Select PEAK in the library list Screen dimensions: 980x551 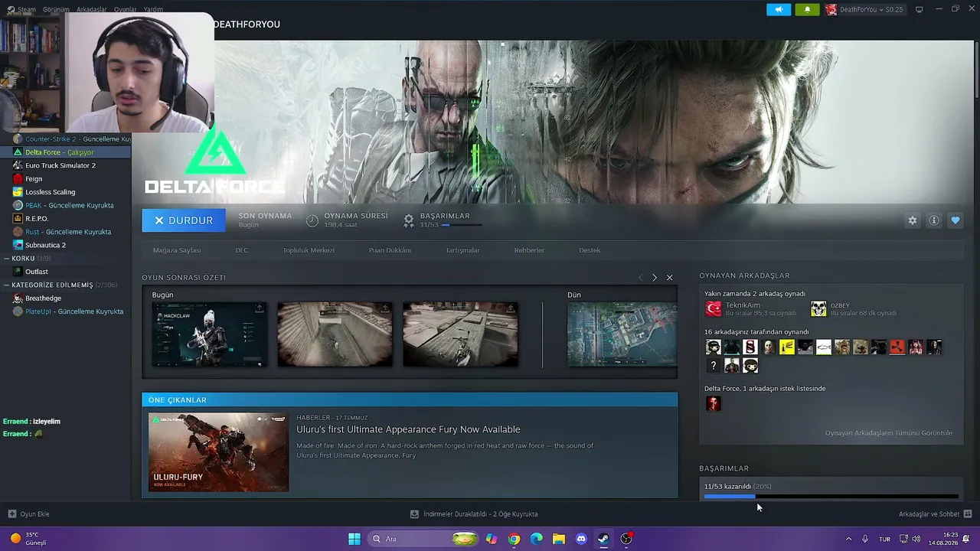click(66, 205)
